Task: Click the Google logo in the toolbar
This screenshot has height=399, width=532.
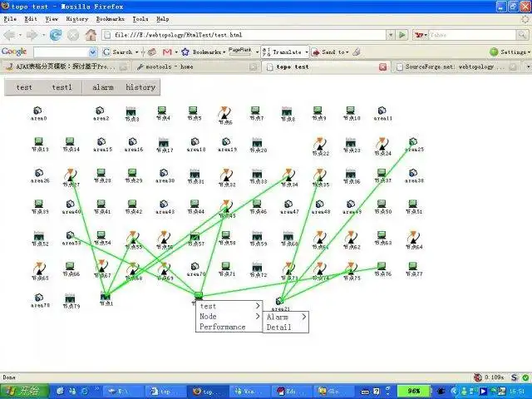Action: pyautogui.click(x=14, y=52)
